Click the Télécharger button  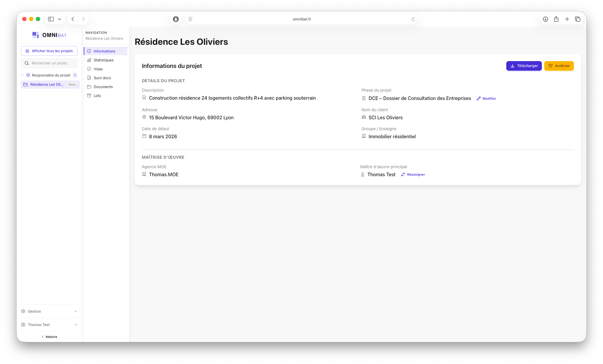tap(524, 66)
